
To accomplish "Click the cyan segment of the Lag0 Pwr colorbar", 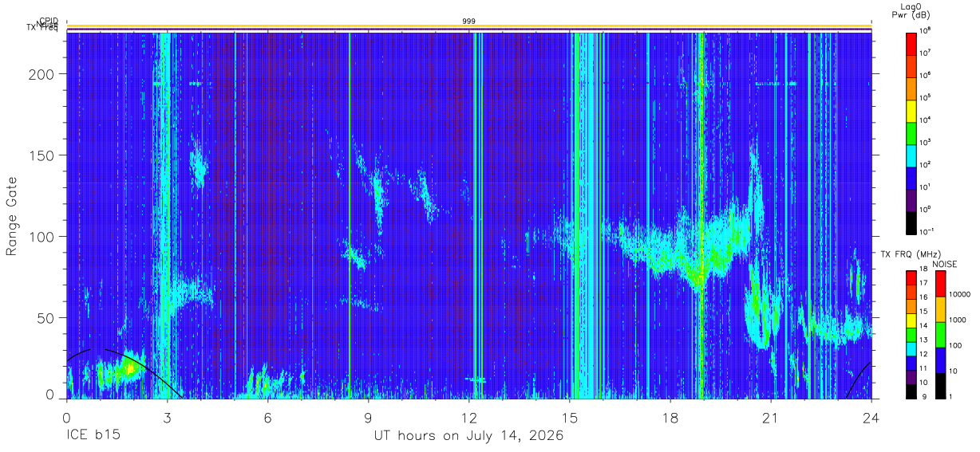I will click(x=911, y=156).
